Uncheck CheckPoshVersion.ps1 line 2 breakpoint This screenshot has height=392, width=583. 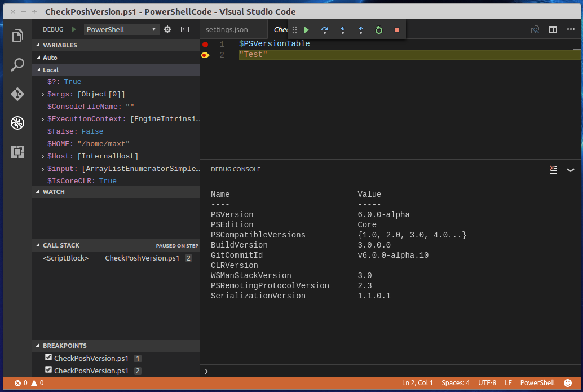[x=48, y=369]
